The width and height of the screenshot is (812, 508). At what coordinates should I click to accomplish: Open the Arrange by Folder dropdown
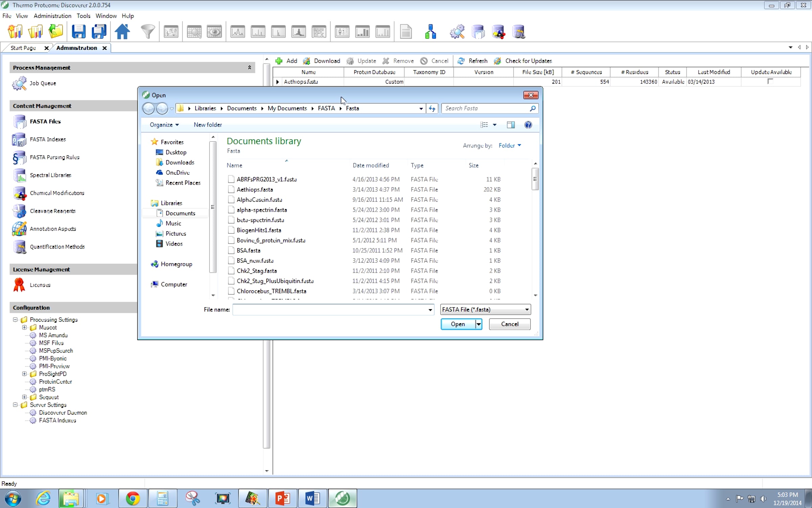pyautogui.click(x=510, y=146)
